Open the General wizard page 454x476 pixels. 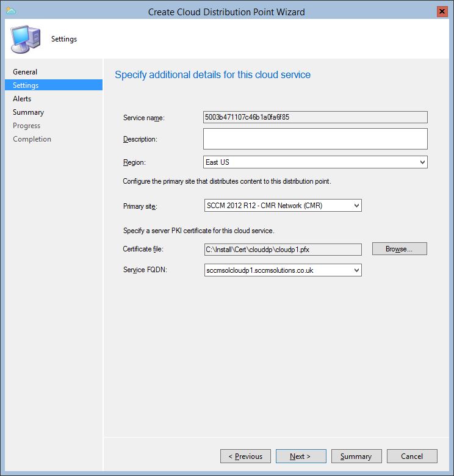[25, 72]
